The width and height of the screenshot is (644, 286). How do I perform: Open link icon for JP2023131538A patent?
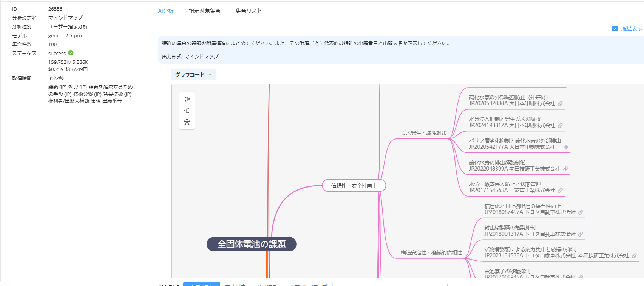(x=634, y=256)
